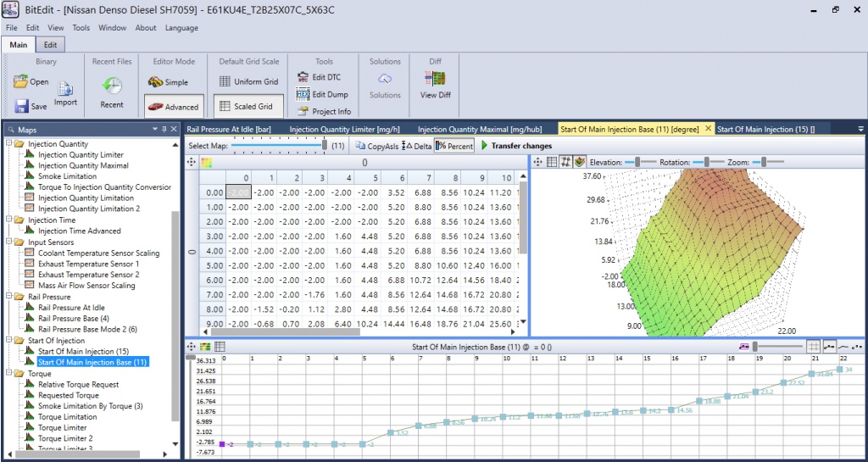Click the surface color icon in 3D toolbar
The height and width of the screenshot is (462, 868).
[580, 162]
